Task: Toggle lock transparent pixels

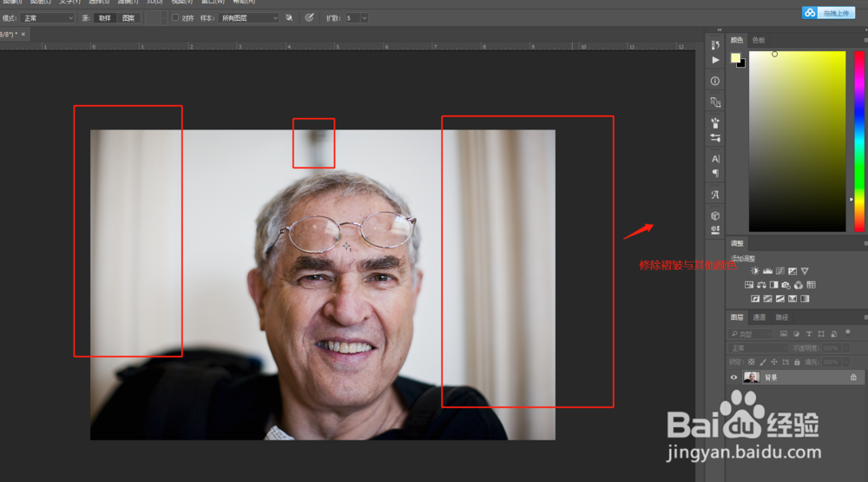Action: pyautogui.click(x=751, y=362)
